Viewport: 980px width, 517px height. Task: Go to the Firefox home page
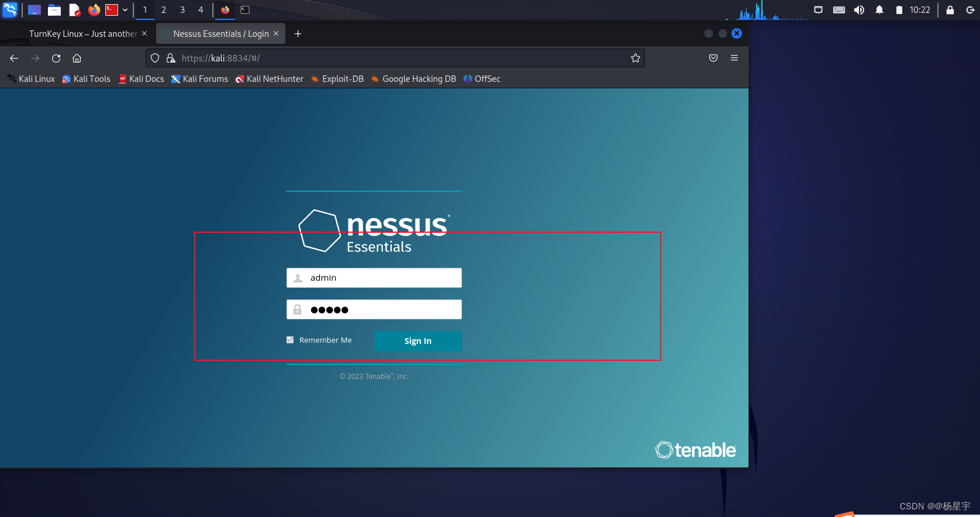[77, 58]
